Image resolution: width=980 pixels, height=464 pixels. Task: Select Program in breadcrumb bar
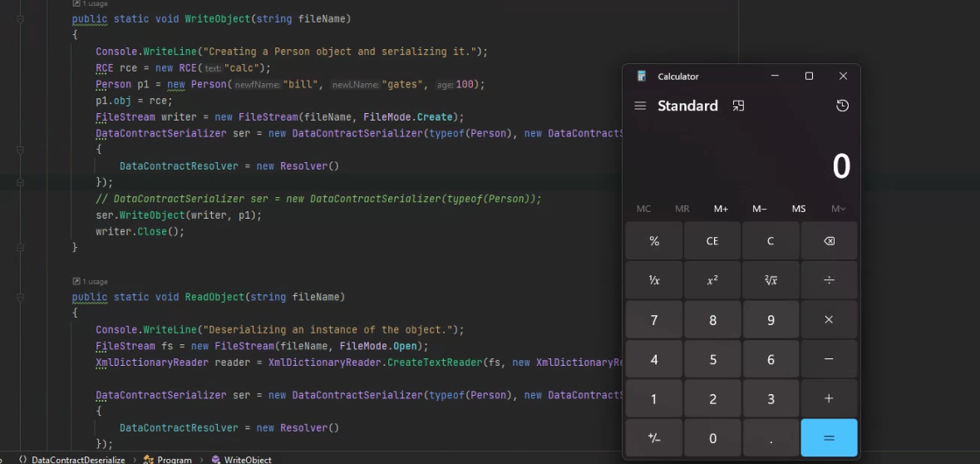tap(175, 460)
